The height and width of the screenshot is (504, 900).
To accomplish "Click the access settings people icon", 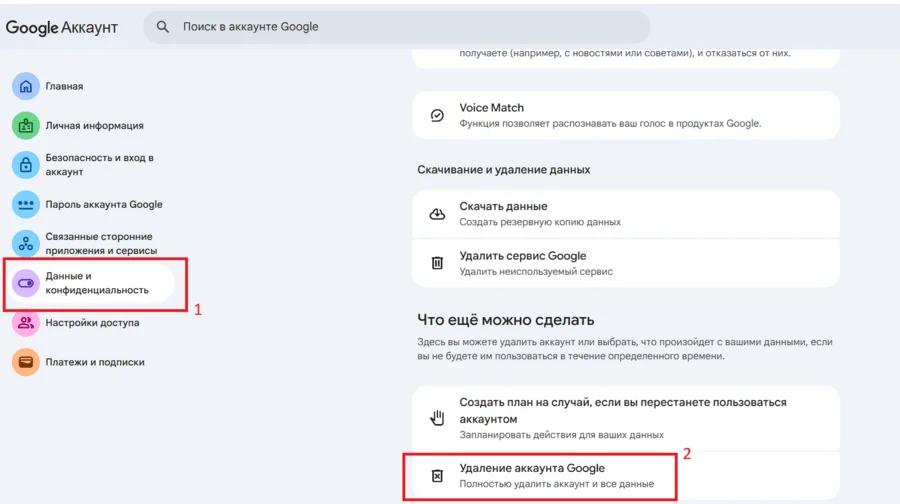I will point(26,323).
